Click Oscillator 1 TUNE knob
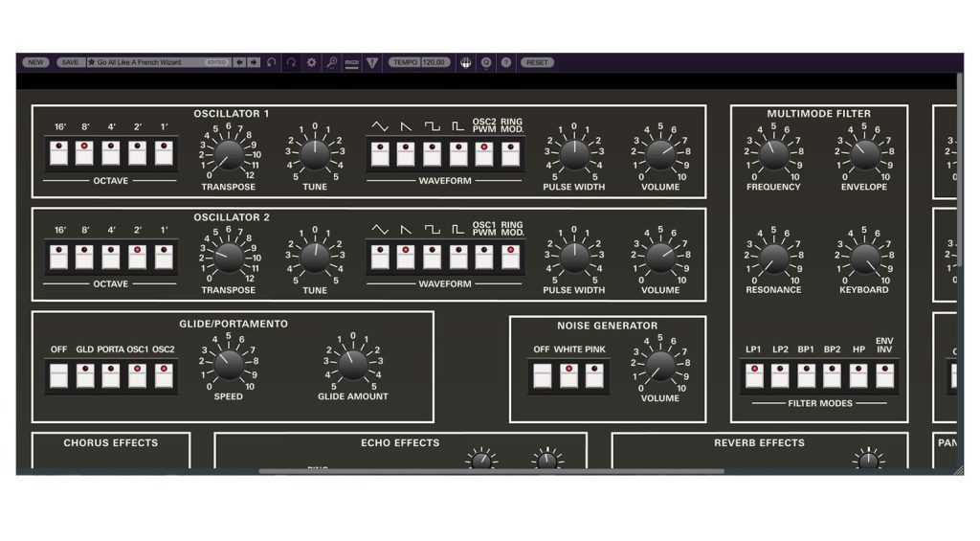This screenshot has height=541, width=980. pyautogui.click(x=315, y=155)
